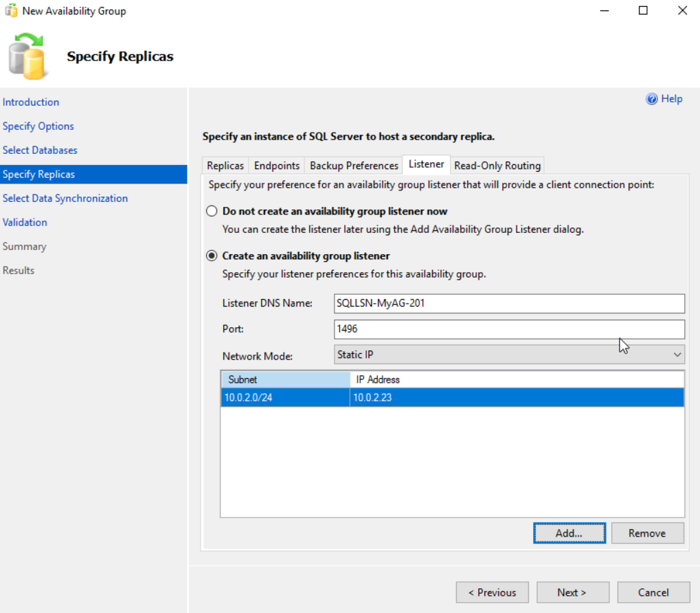
Task: Cancel the availability group wizard
Action: click(x=653, y=592)
